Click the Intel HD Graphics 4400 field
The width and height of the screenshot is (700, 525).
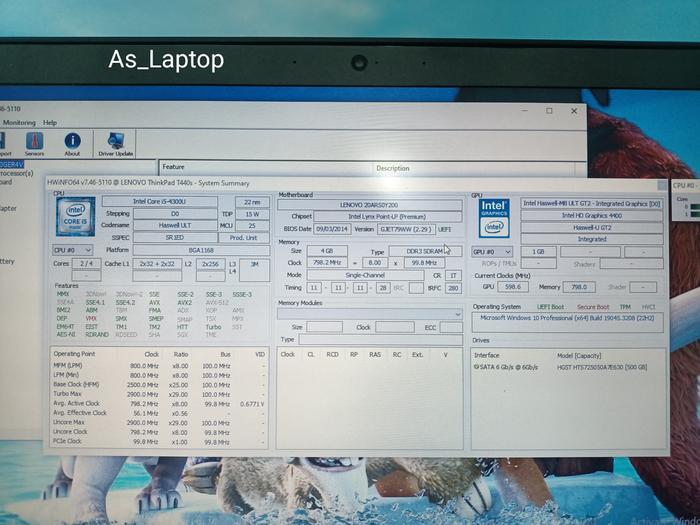(592, 215)
